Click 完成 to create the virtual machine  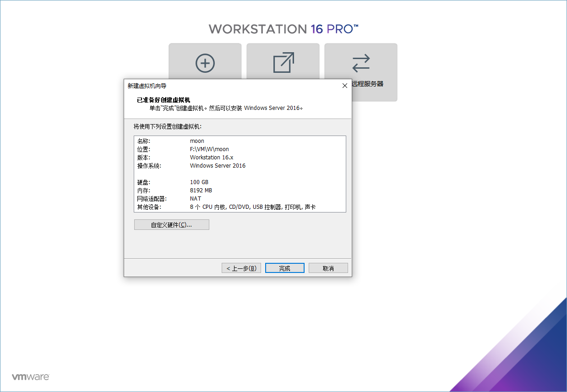pyautogui.click(x=285, y=268)
